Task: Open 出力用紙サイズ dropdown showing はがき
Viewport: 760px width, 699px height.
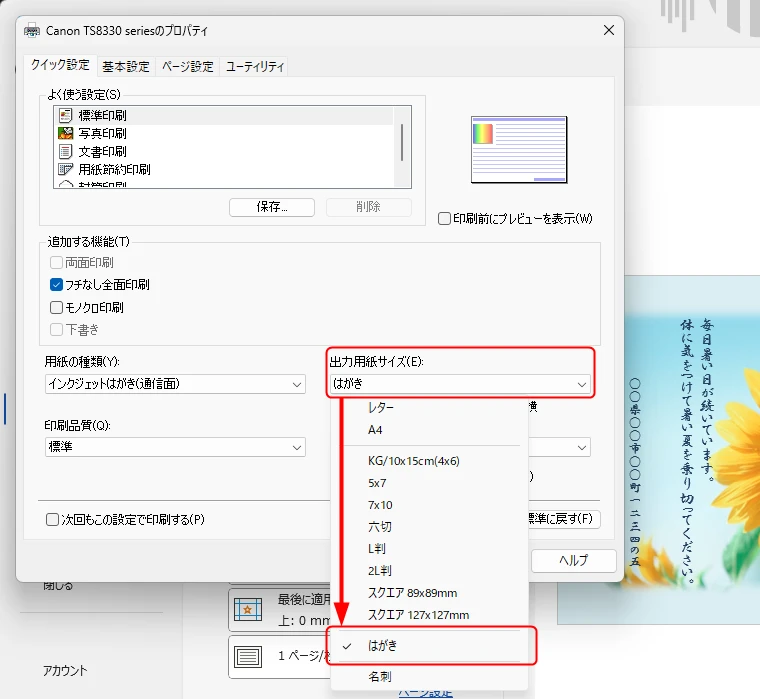Action: (x=460, y=384)
